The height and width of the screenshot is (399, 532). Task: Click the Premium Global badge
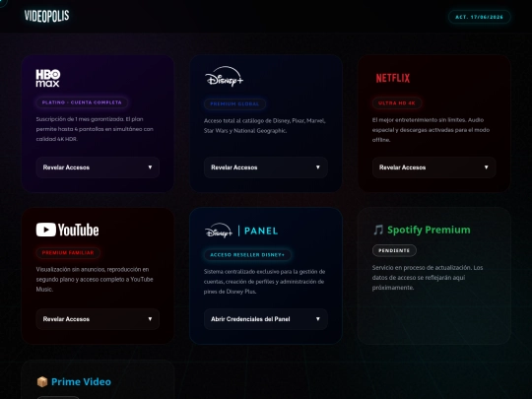coord(234,103)
